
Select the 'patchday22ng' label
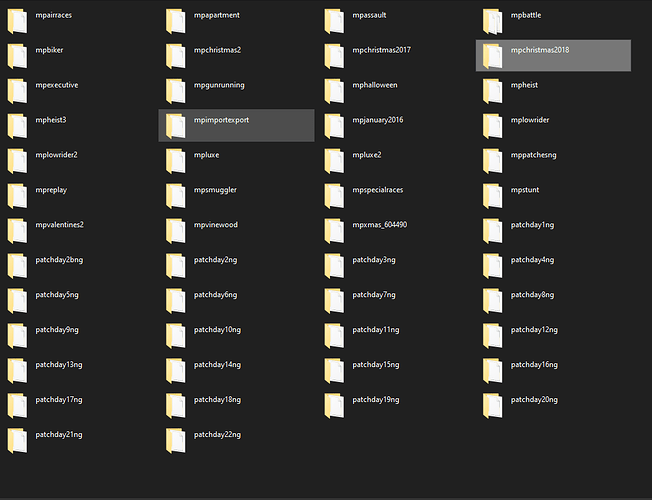[217, 435]
